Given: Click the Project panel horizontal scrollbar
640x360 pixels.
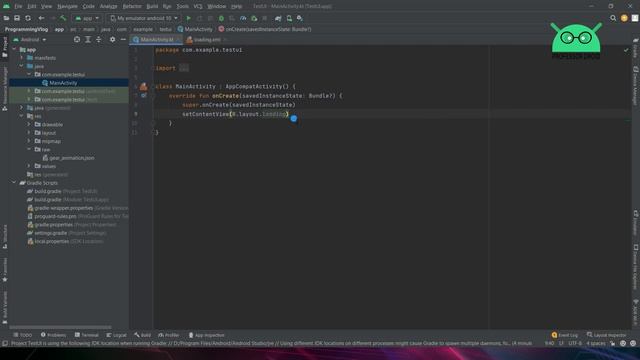Looking at the screenshot, I should pos(60,327).
